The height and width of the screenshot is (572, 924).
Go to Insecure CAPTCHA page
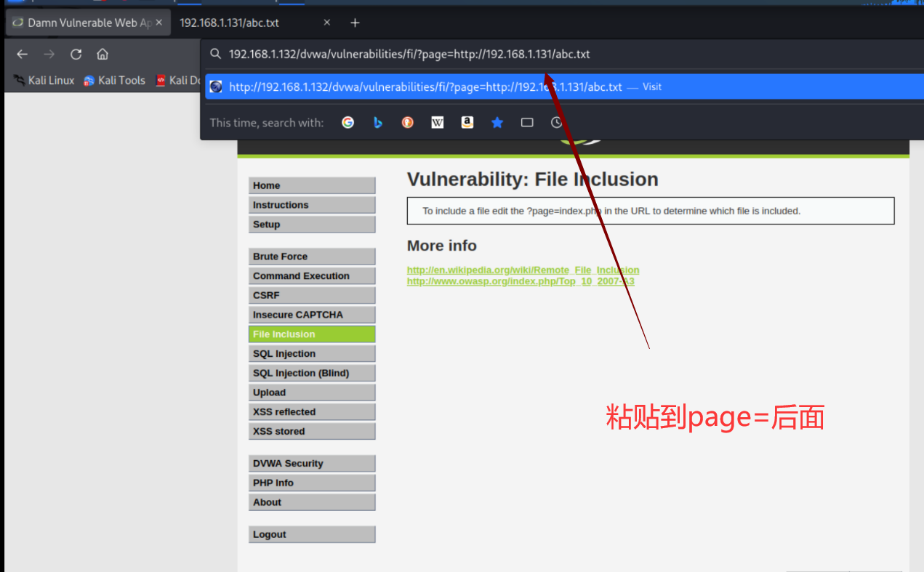click(312, 315)
